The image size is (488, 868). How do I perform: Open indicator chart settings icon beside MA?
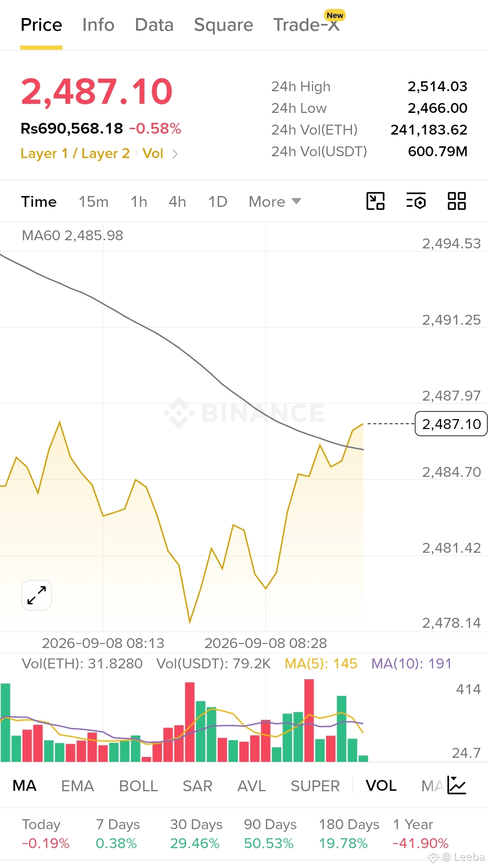(456, 785)
